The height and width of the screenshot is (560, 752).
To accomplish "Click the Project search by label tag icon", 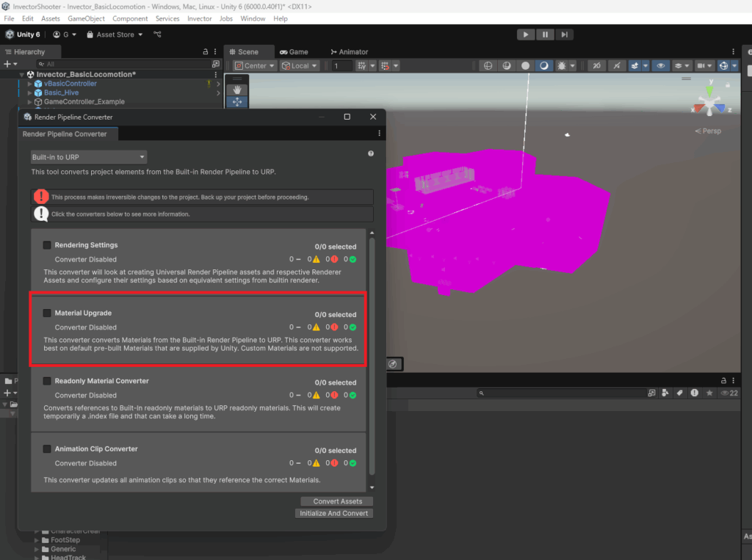I will tap(679, 393).
